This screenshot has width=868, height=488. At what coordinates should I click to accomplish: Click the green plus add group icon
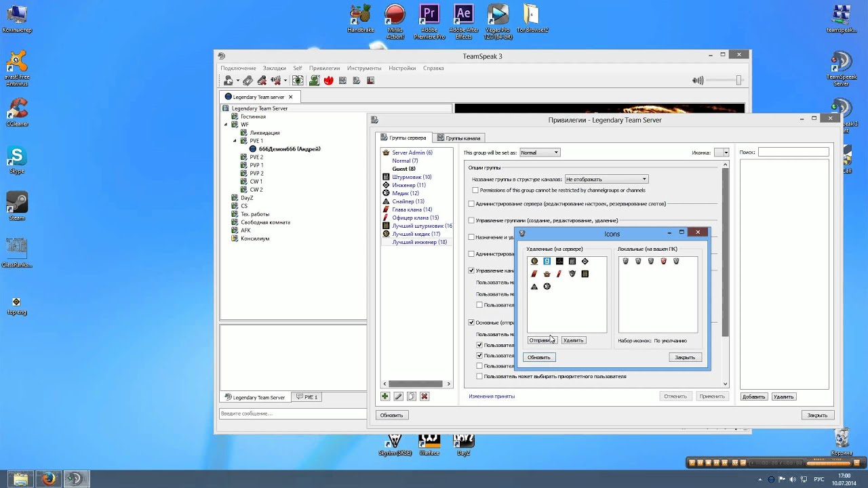click(x=385, y=396)
